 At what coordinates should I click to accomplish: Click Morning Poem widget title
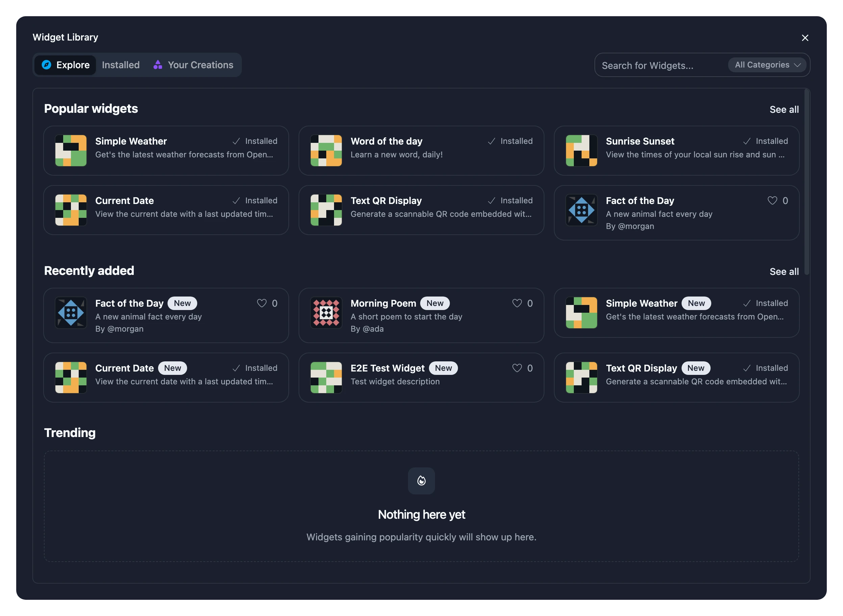tap(383, 303)
